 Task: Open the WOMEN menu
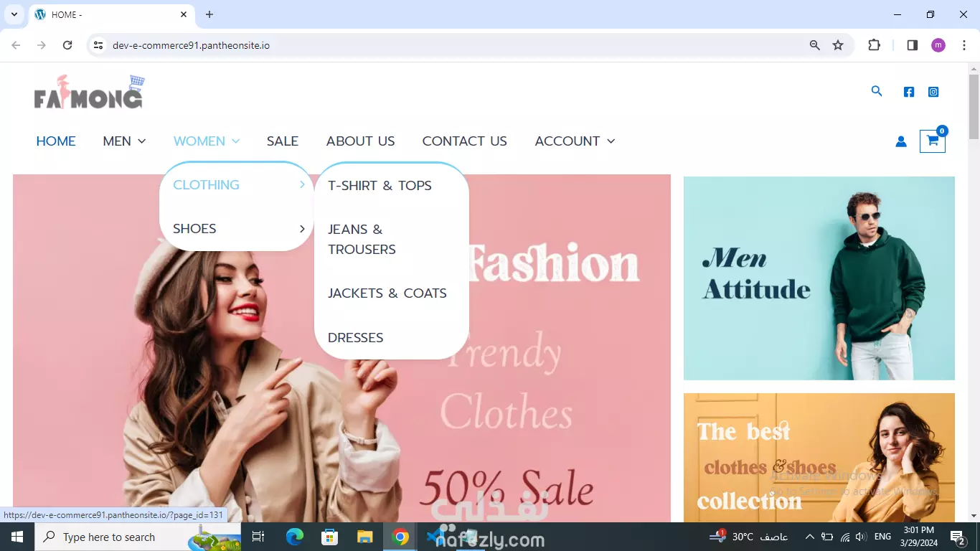coord(199,141)
